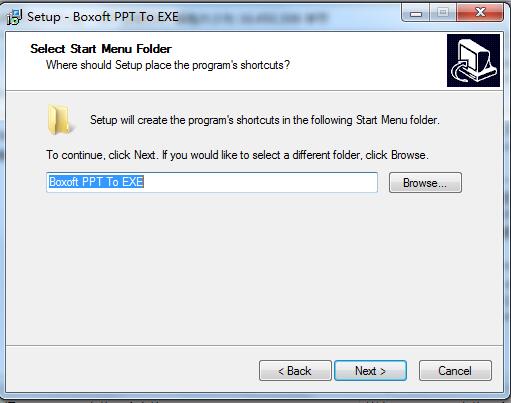Continue installation with the Next button
This screenshot has height=403, width=511.
370,371
